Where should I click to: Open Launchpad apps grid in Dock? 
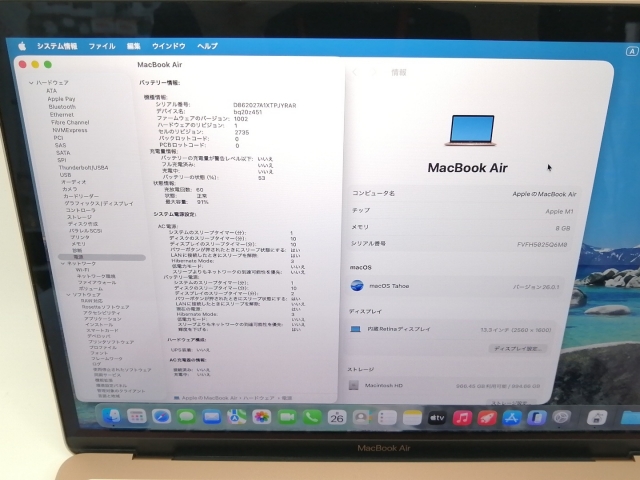click(x=137, y=416)
